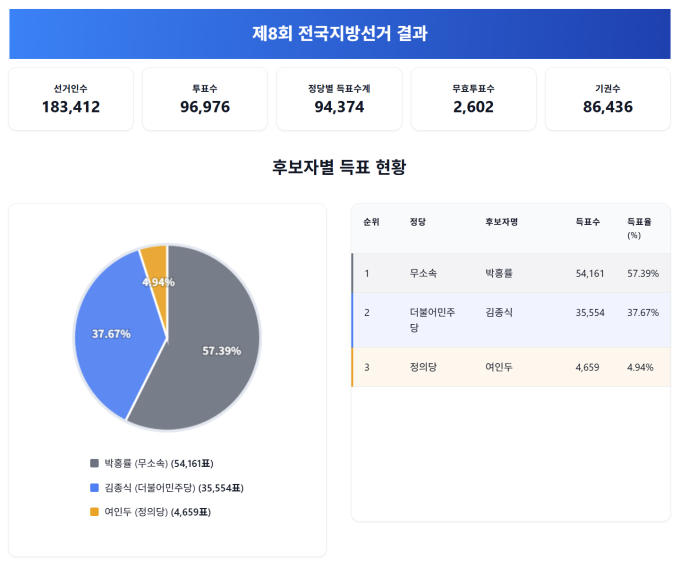Click the 투표수 96,976 summary card
Screen dimensions: 680x566
(205, 99)
